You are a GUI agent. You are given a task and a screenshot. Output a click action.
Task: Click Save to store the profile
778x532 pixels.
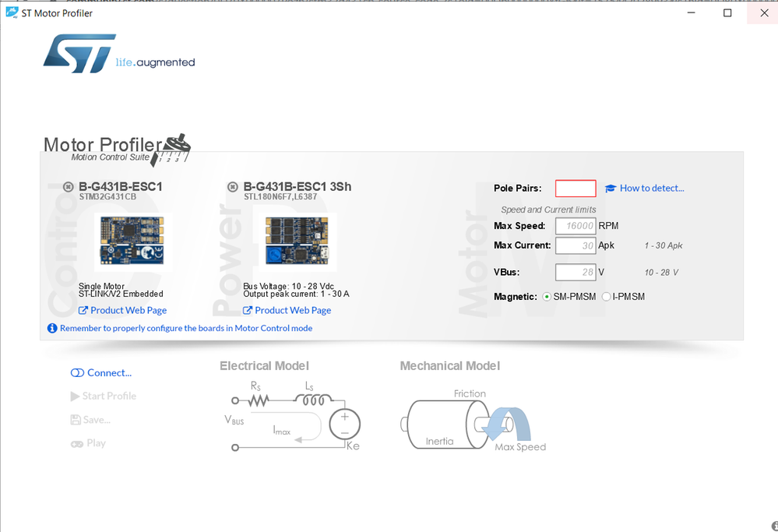coord(97,420)
